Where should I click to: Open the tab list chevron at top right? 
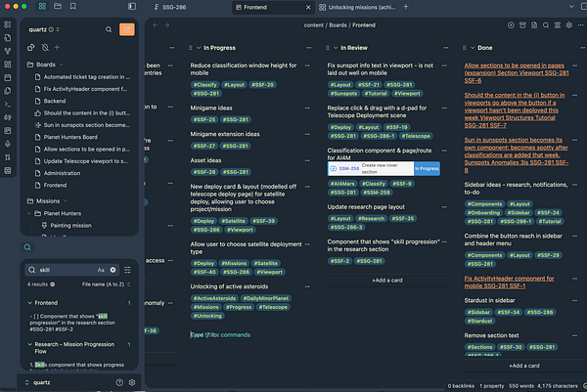pos(571,7)
